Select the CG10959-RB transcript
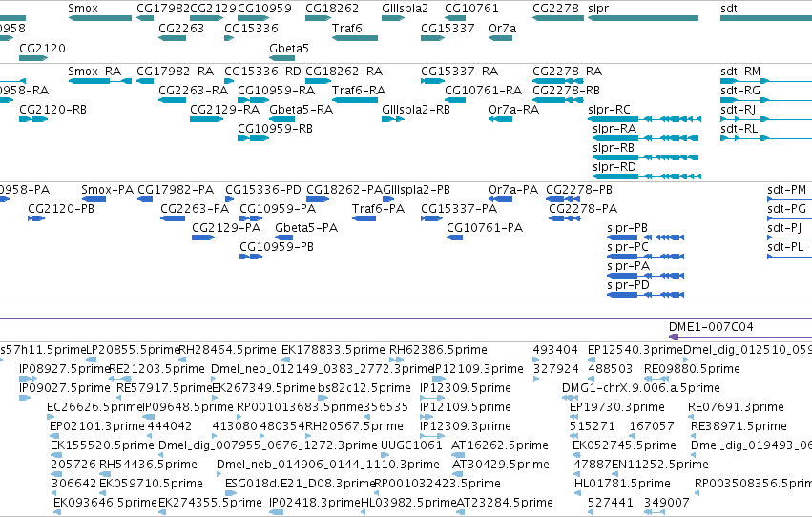Screen dimensions: 812x517 253,138
